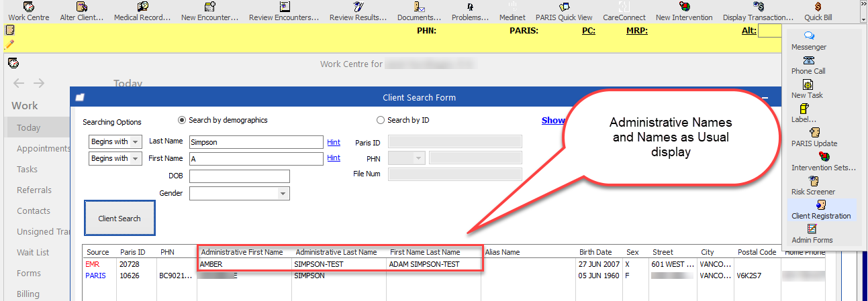Open Client Registration in side panel
Screen dimensions: 868x301
coord(820,209)
